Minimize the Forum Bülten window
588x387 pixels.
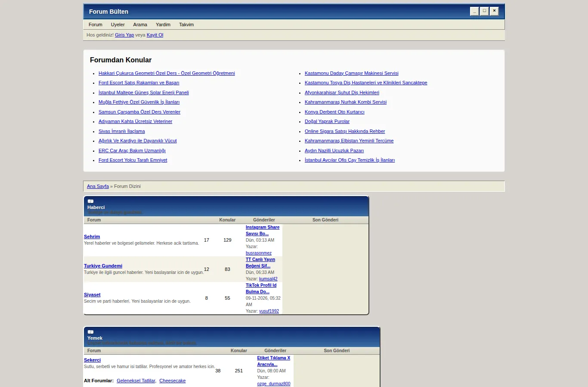pyautogui.click(x=474, y=11)
